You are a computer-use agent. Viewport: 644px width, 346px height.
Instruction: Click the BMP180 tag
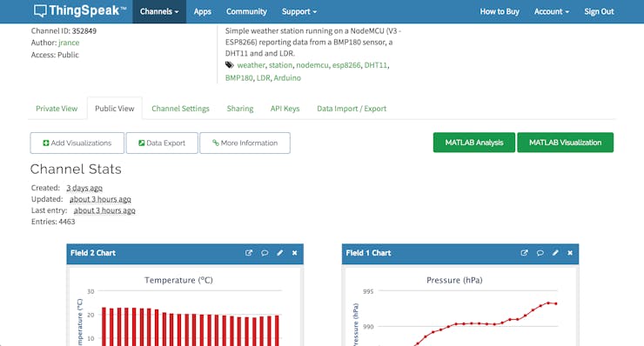pyautogui.click(x=239, y=77)
